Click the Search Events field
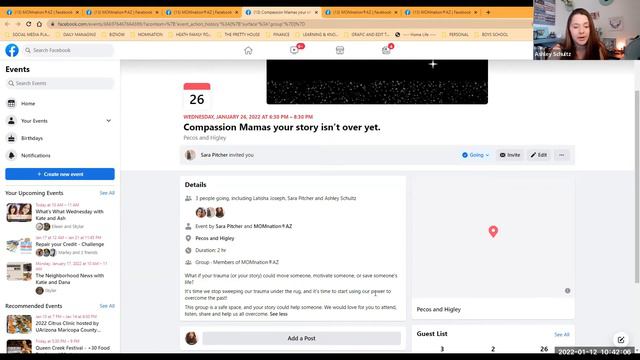This screenshot has width=640, height=360. pos(60,83)
